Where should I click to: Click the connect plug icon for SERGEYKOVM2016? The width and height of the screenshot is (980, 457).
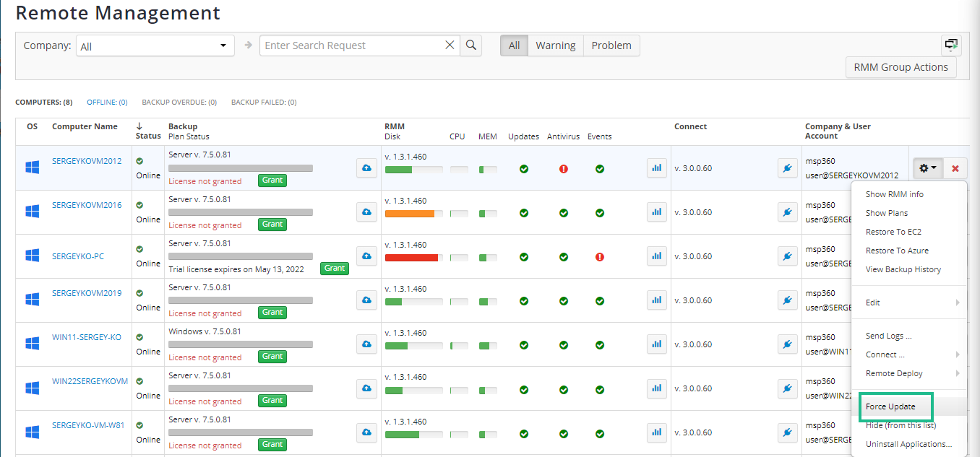click(x=787, y=212)
